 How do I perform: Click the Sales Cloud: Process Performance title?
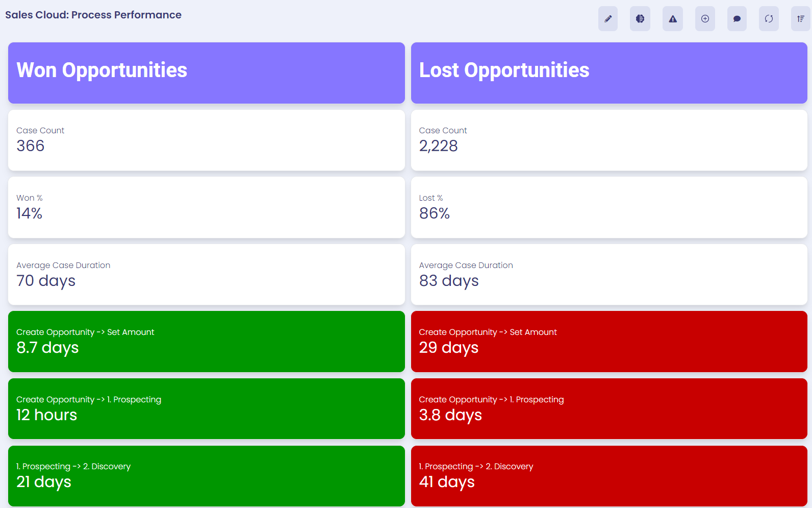tap(93, 15)
